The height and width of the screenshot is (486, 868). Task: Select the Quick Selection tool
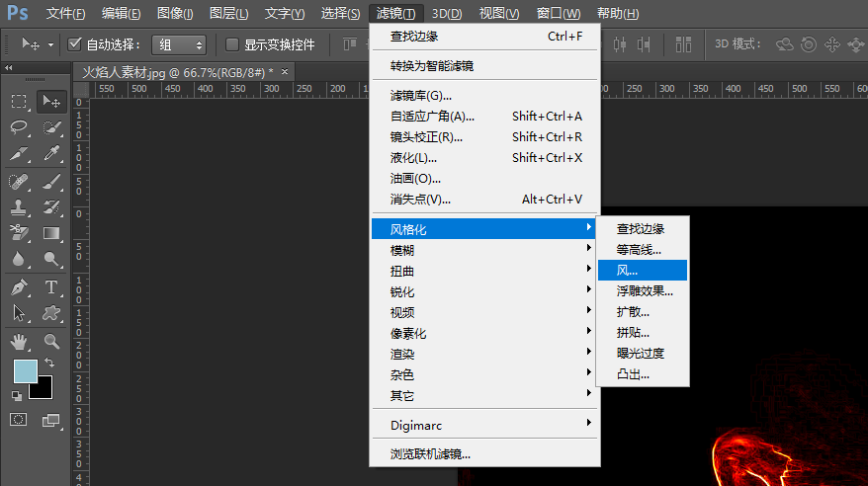(51, 127)
